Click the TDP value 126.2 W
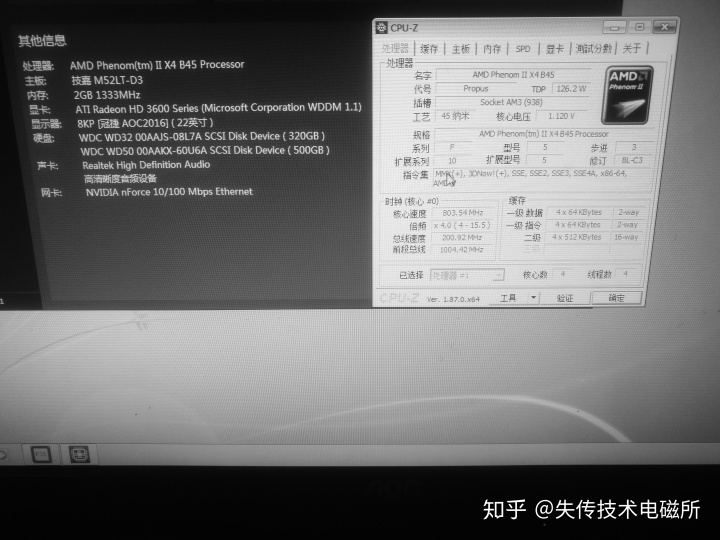720x540 pixels. pyautogui.click(x=571, y=89)
